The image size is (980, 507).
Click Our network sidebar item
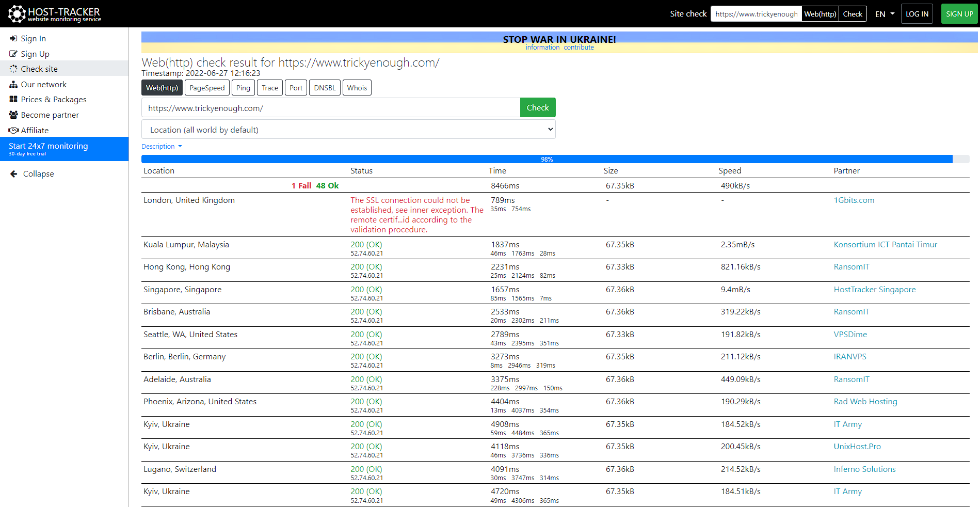64,84
